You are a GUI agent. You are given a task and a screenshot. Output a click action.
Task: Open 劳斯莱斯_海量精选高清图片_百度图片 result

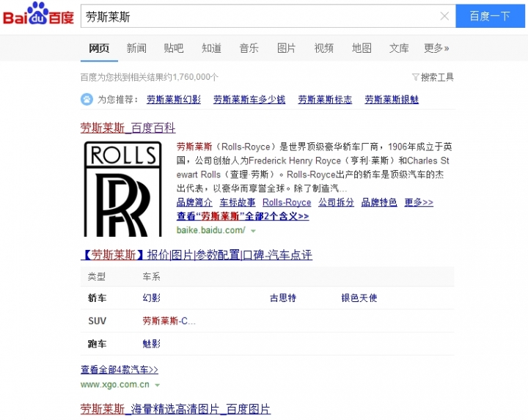175,409
